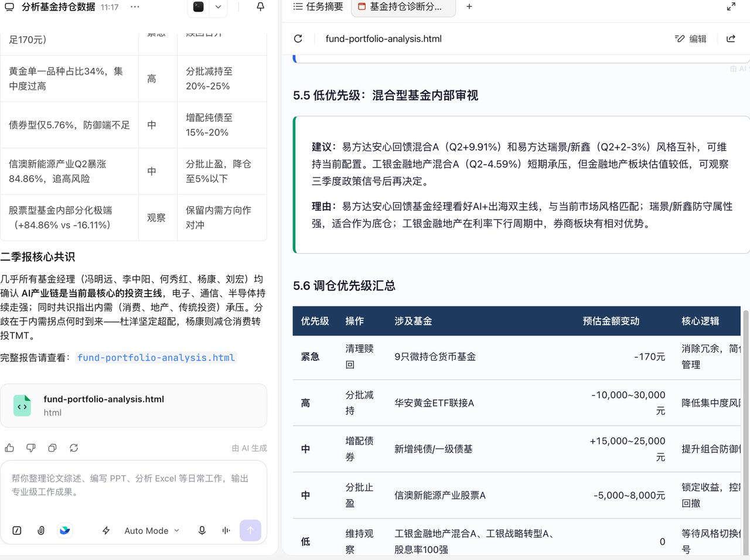Image resolution: width=750 pixels, height=560 pixels.
Task: Switch to the 任务摘要 tab
Action: [x=318, y=7]
